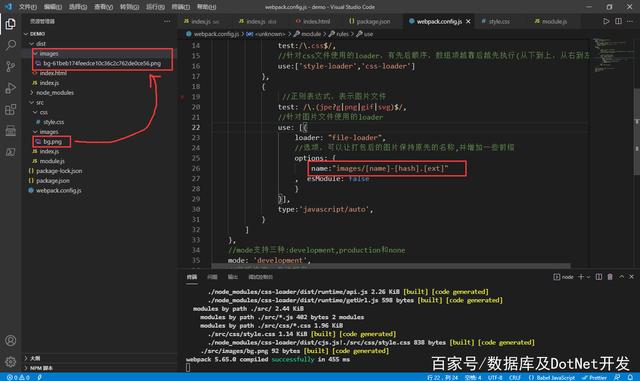This screenshot has height=381, width=640.
Task: Open the Search view in activity bar
Action: tap(11, 45)
